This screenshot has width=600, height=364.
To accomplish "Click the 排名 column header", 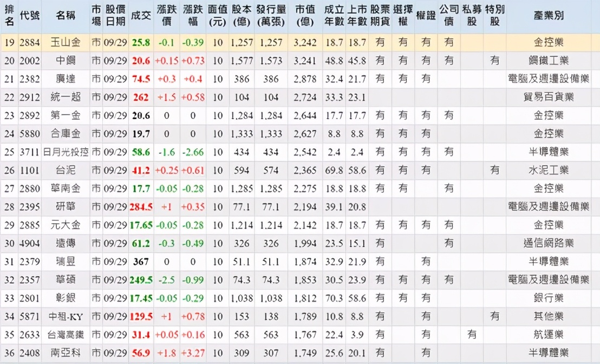I will (9, 16).
